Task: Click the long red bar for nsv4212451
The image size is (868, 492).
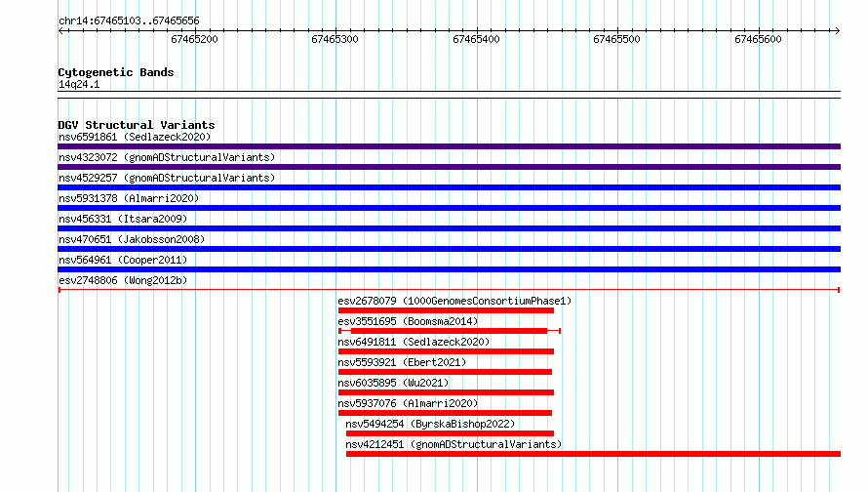Action: 593,454
